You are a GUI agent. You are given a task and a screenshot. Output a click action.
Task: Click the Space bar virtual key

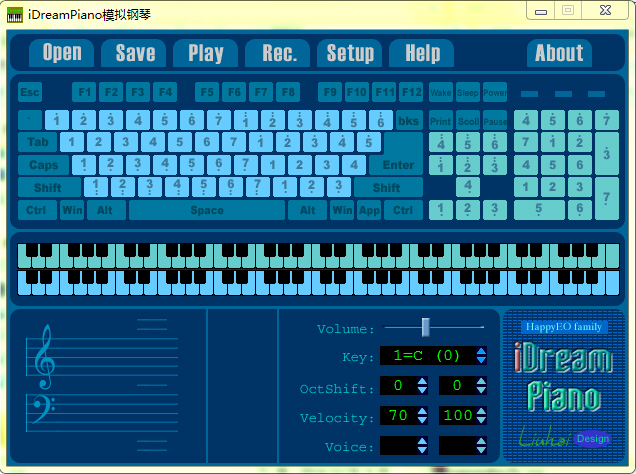(x=207, y=210)
